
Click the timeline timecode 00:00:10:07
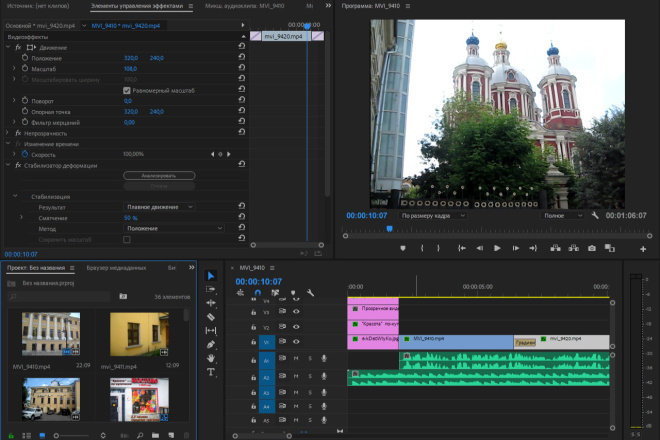(258, 281)
